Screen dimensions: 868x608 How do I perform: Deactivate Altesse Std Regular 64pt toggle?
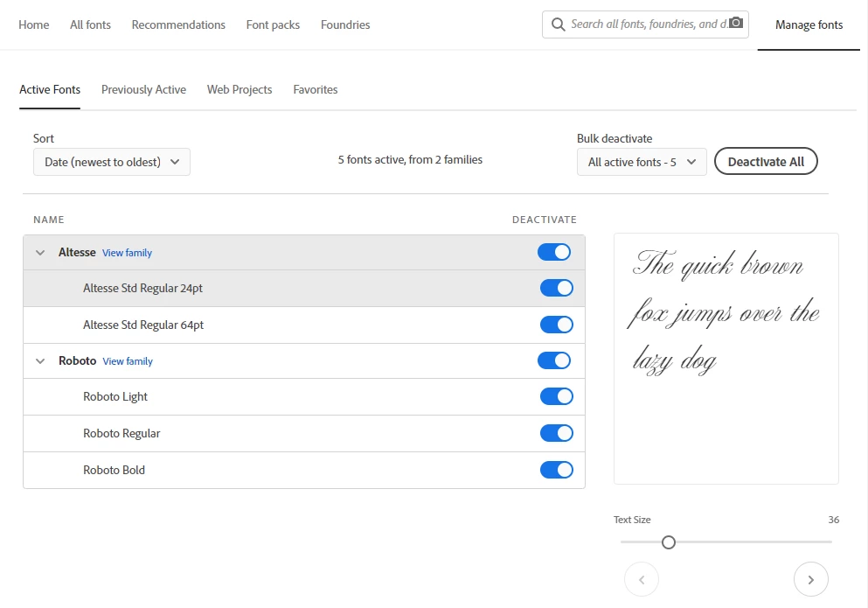(x=556, y=325)
